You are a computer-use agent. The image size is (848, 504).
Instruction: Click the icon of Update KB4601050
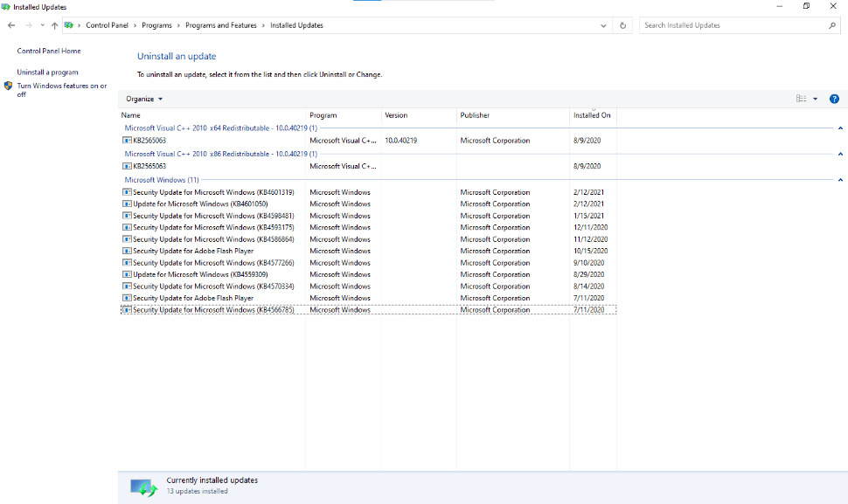[x=127, y=204]
